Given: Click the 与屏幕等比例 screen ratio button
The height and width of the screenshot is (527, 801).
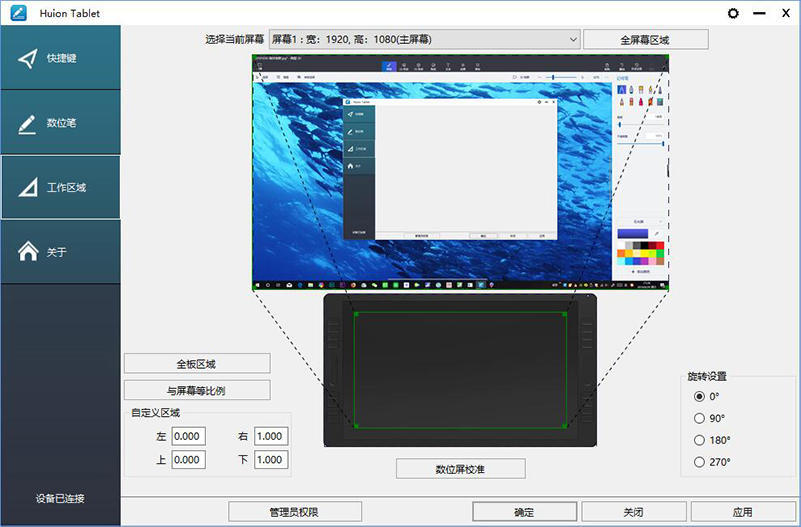Looking at the screenshot, I should [197, 390].
